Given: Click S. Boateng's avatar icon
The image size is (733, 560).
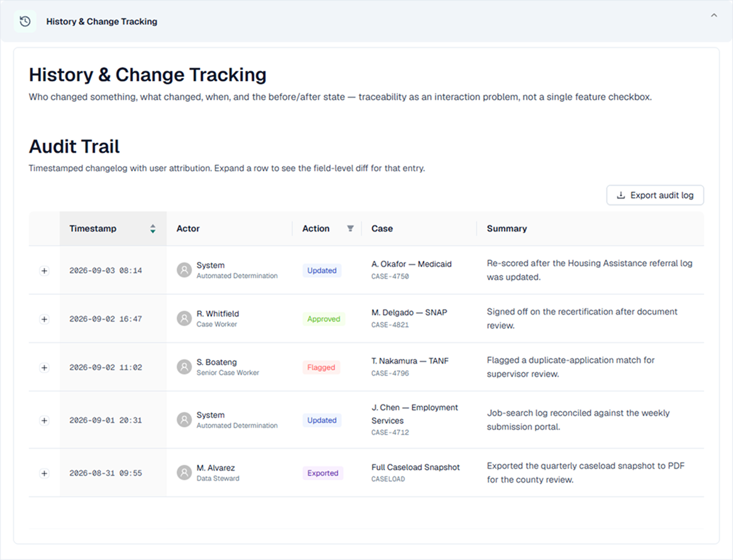Looking at the screenshot, I should [x=184, y=367].
